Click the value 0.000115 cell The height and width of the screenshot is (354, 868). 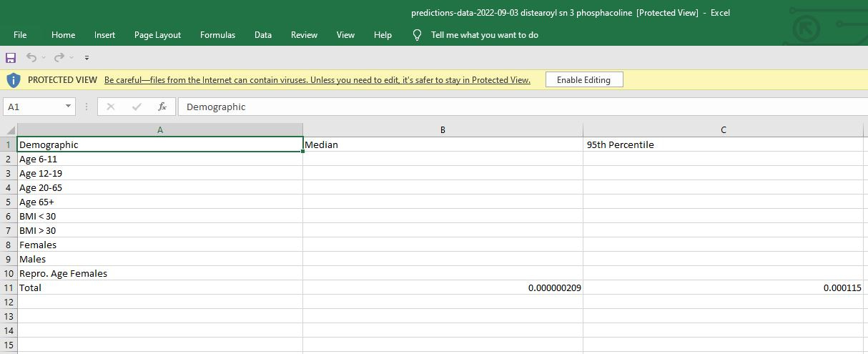click(723, 287)
